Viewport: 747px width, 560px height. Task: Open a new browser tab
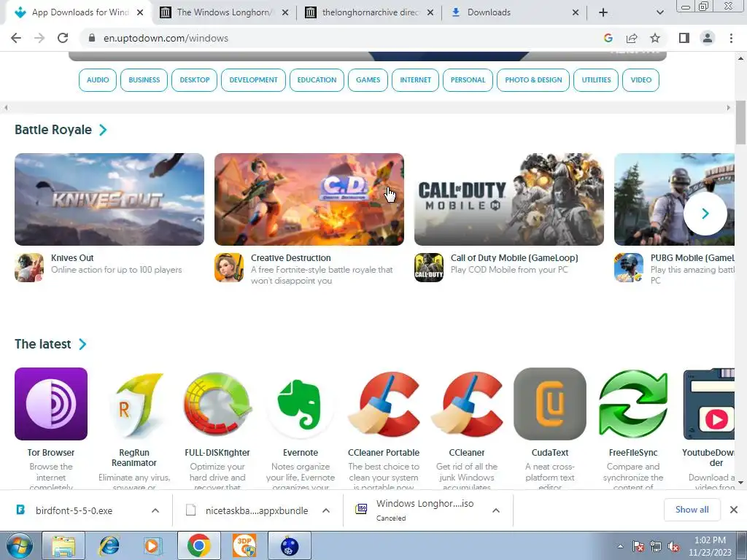pos(603,12)
